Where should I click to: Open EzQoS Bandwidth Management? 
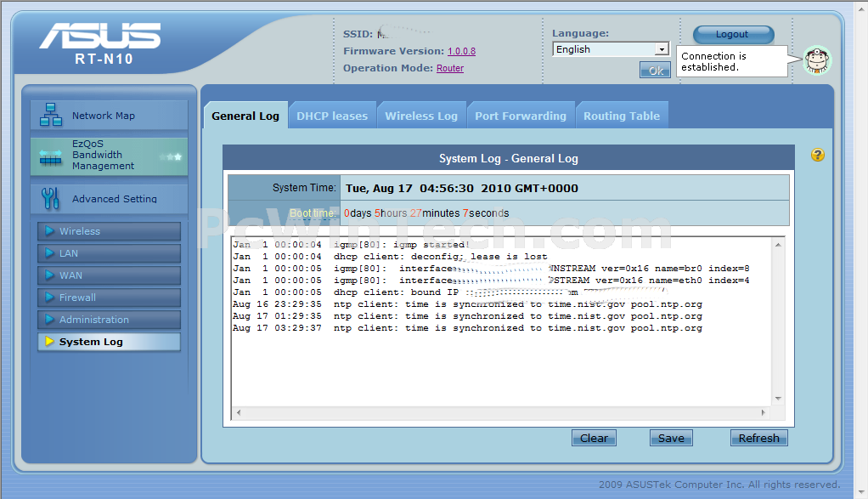[109, 156]
